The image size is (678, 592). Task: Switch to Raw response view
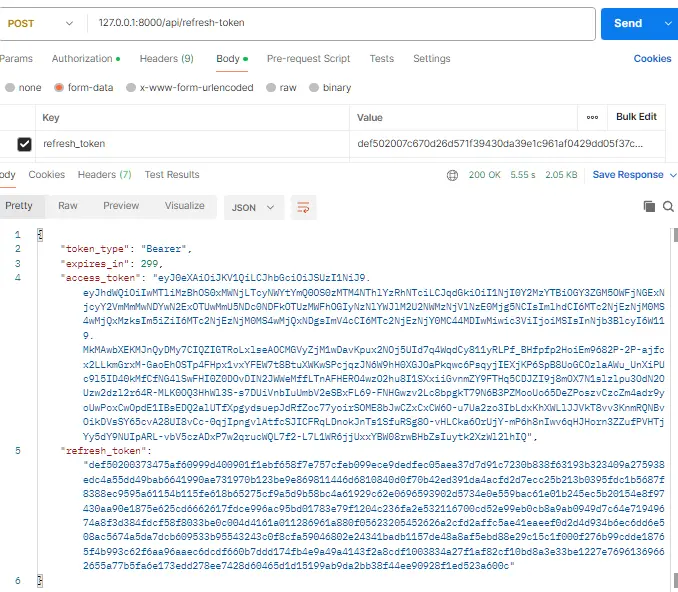tap(68, 206)
